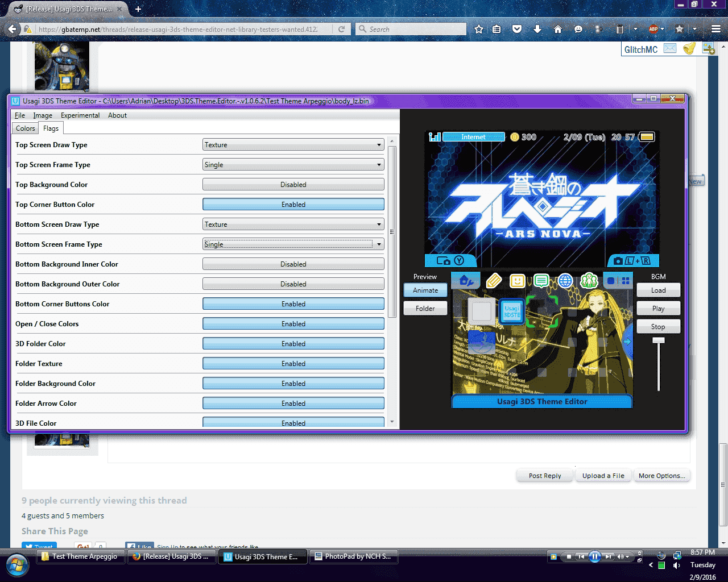Go to Firefox home page icon
This screenshot has width=728, height=582.
(x=558, y=29)
